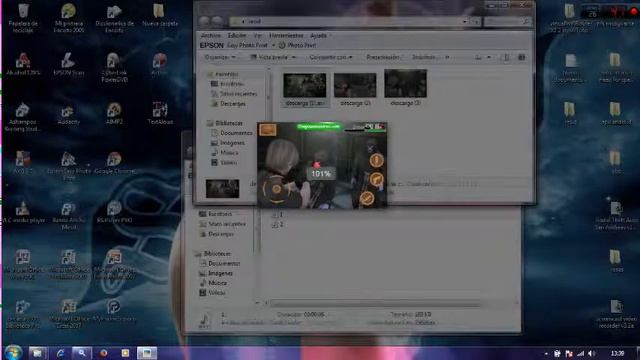Image resolution: width=640 pixels, height=360 pixels.
Task: Select Sitios recientes in the front window sidebar
Action: (x=234, y=93)
